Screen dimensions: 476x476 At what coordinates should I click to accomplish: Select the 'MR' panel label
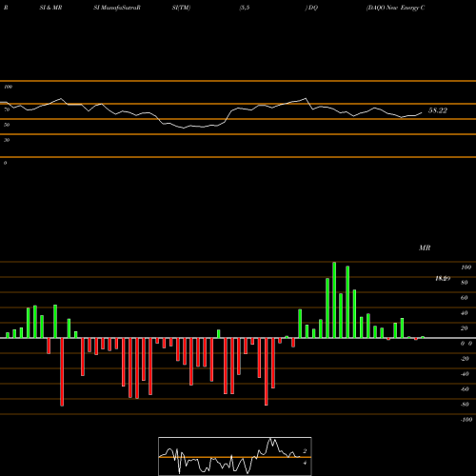[425, 248]
